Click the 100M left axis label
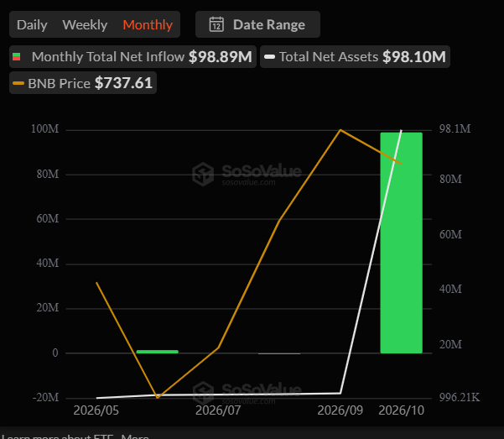 pyautogui.click(x=44, y=128)
